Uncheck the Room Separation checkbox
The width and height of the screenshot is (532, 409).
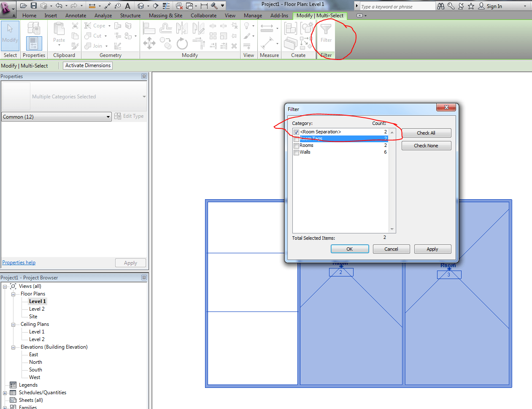[x=296, y=132]
